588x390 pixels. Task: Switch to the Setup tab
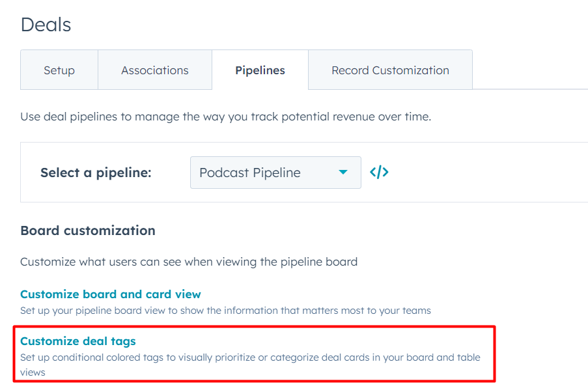[59, 70]
